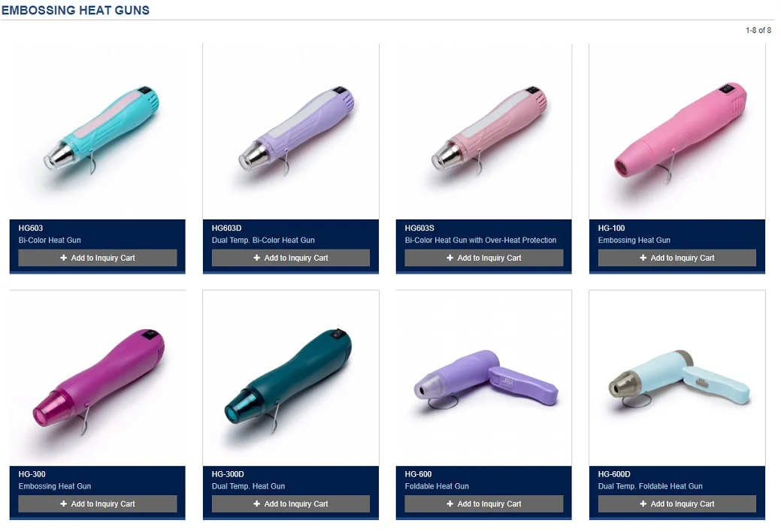The image size is (781, 532).
Task: Add HG-600 Foldable Heat Gun to inquiry cart
Action: (x=483, y=503)
